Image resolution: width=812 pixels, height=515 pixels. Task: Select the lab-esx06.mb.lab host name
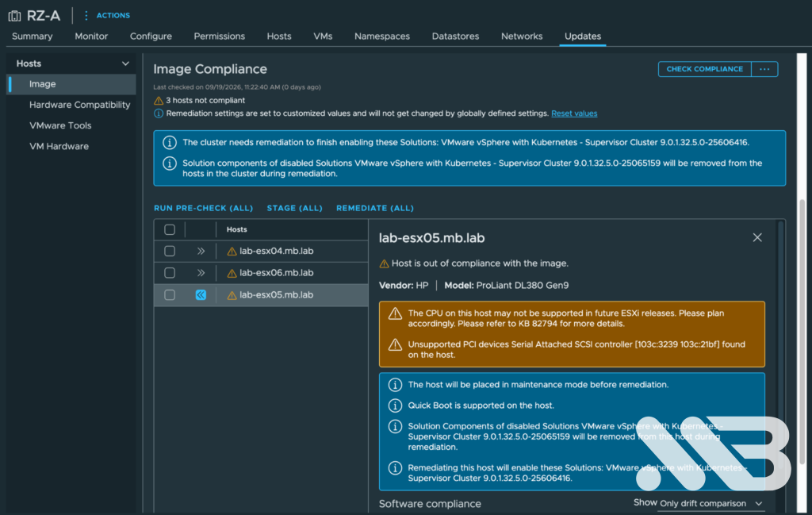(x=277, y=272)
